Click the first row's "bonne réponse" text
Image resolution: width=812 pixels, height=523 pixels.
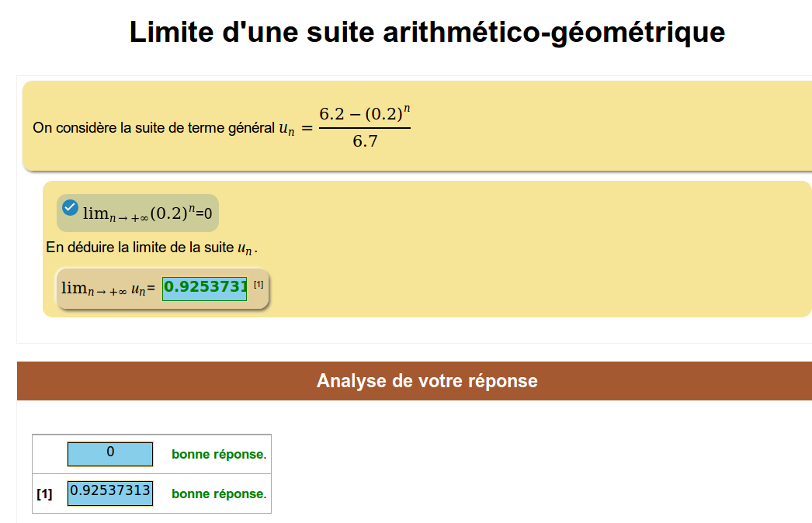coord(218,455)
